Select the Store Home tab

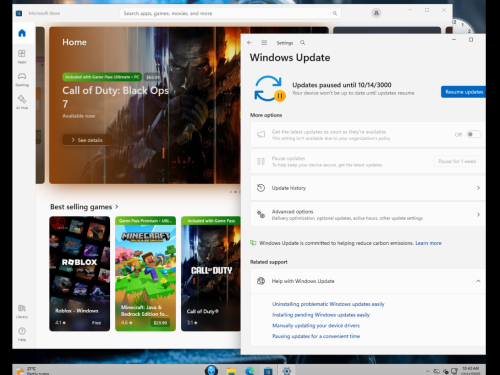(22, 33)
